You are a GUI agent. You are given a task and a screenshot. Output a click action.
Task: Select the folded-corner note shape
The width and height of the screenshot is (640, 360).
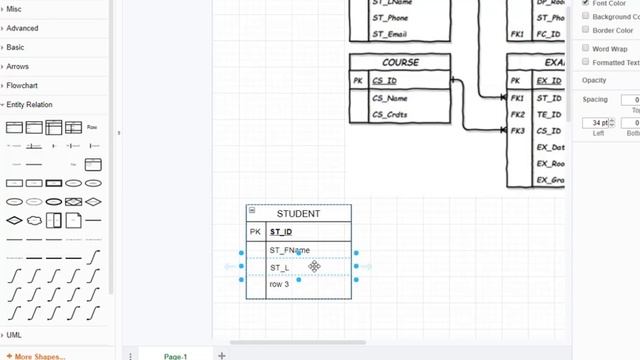tap(73, 220)
